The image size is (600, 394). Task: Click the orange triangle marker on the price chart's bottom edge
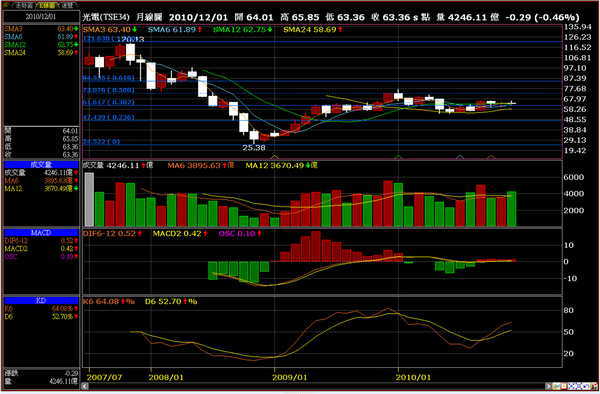pyautogui.click(x=491, y=156)
